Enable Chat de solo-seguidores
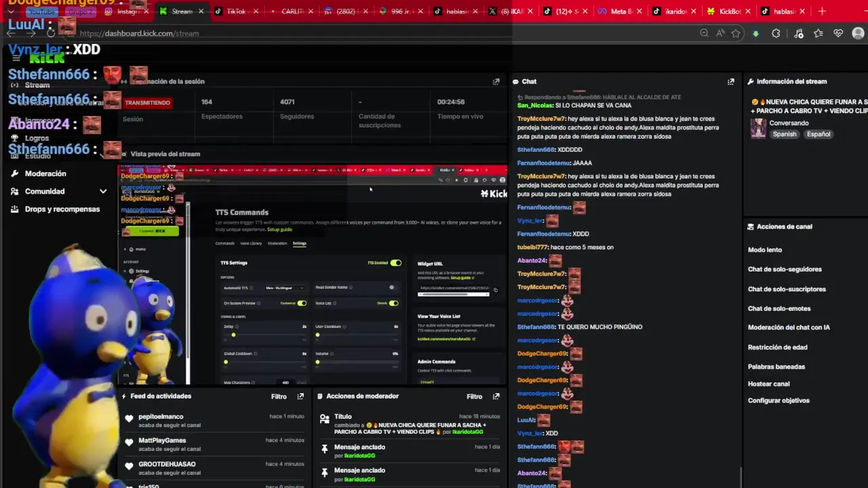The width and height of the screenshot is (868, 488). pyautogui.click(x=785, y=269)
